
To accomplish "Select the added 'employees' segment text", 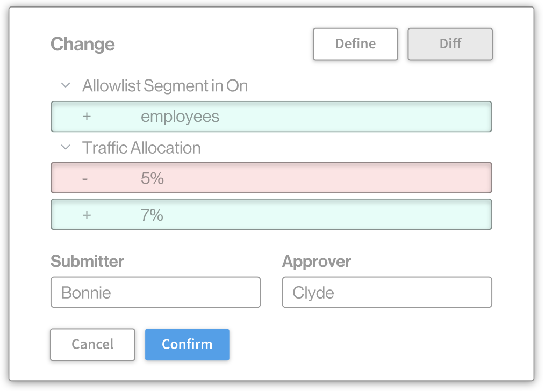I will click(x=180, y=117).
